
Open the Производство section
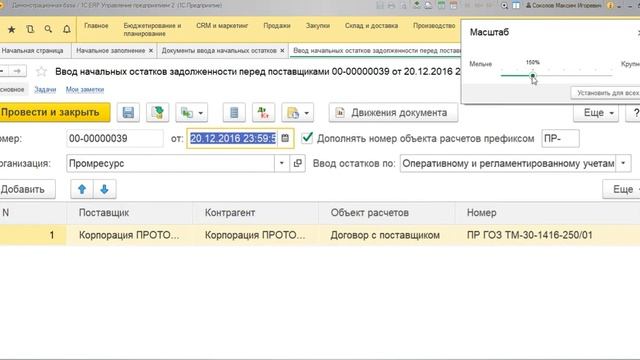434,26
